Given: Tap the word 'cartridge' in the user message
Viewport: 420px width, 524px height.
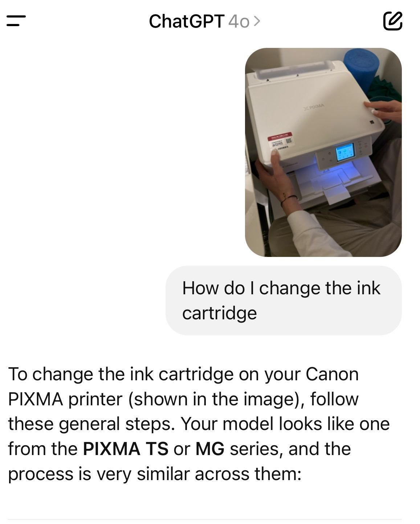Looking at the screenshot, I should coord(219,313).
